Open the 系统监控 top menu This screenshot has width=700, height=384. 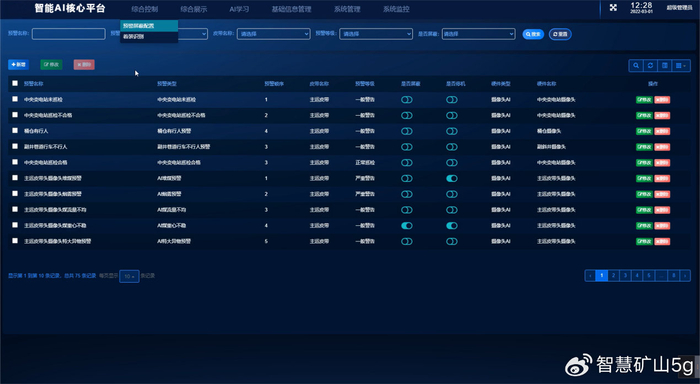396,9
